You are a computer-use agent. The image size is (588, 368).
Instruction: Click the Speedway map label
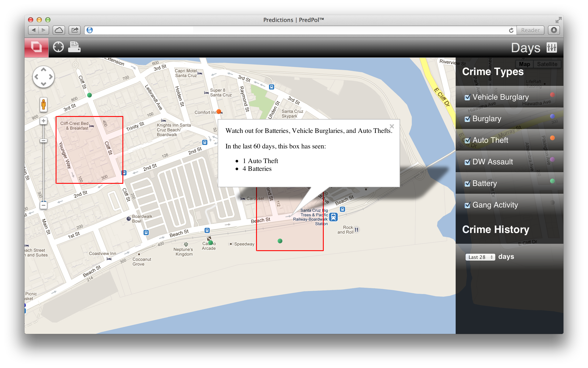[x=244, y=244]
